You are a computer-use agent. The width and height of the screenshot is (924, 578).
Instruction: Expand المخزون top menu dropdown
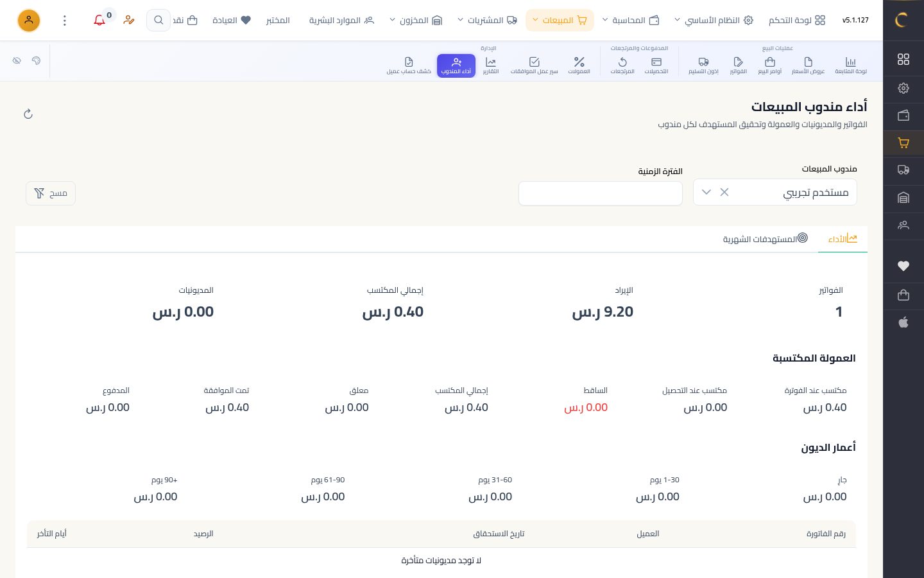[x=416, y=21]
